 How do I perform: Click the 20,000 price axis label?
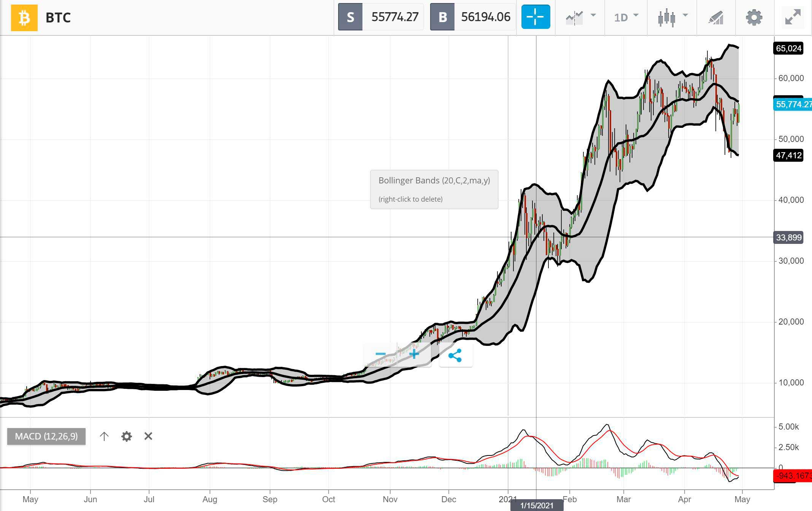(x=791, y=322)
